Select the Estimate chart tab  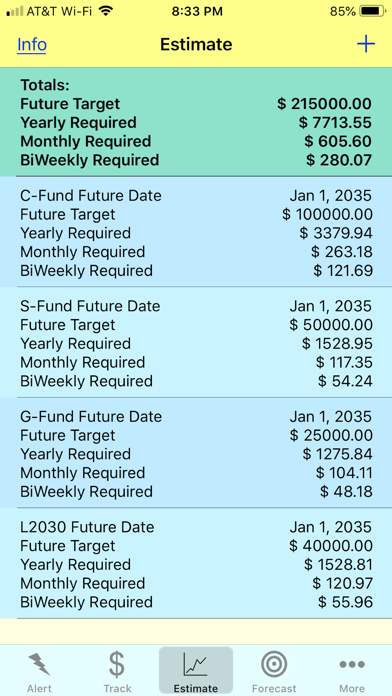tap(196, 671)
